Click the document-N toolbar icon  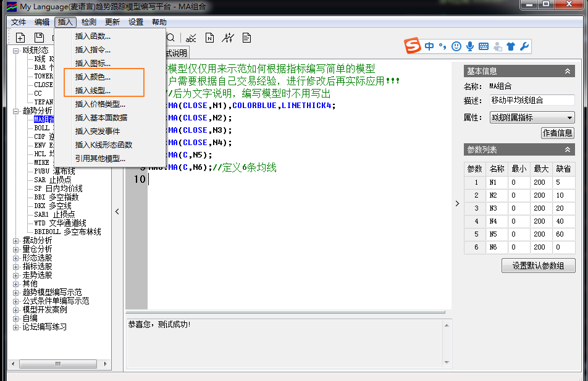point(210,38)
